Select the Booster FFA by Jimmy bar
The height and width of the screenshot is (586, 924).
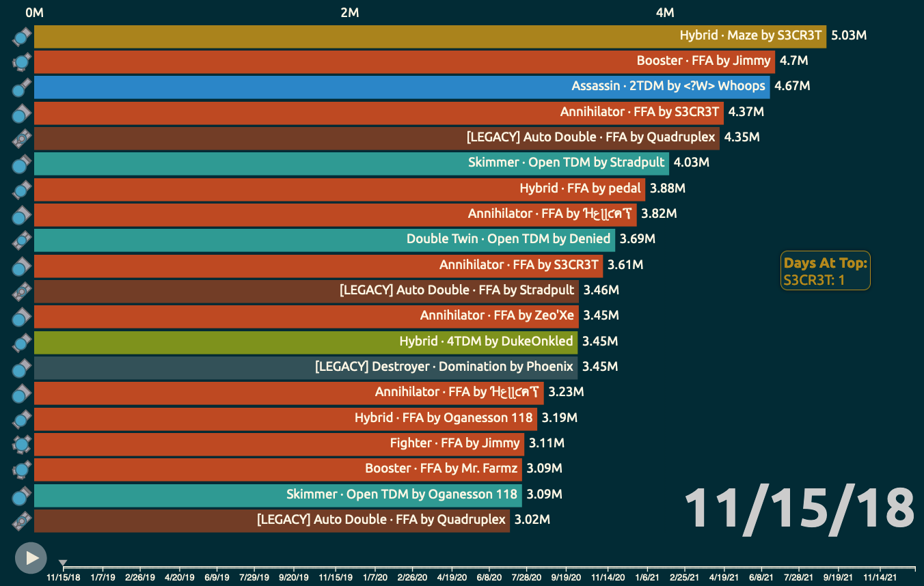tap(403, 61)
